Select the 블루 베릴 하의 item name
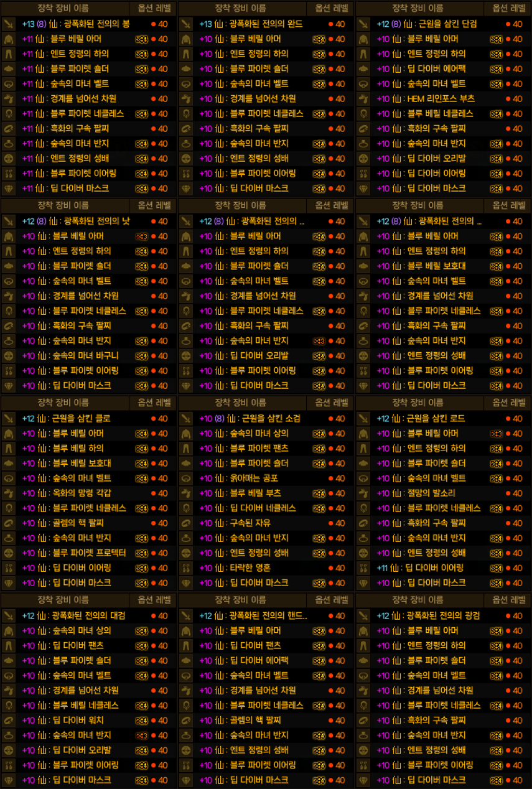The height and width of the screenshot is (789, 532). click(x=78, y=449)
